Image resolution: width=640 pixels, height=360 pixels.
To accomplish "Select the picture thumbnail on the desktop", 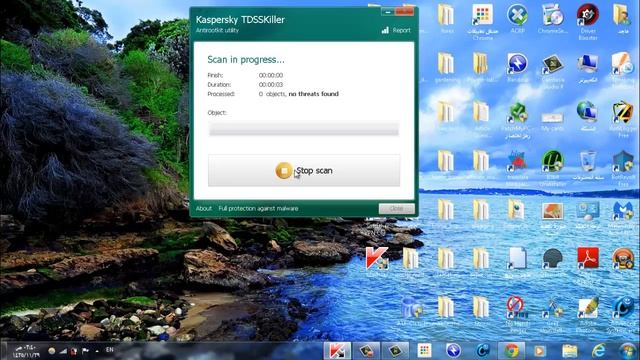I will pos(552,211).
